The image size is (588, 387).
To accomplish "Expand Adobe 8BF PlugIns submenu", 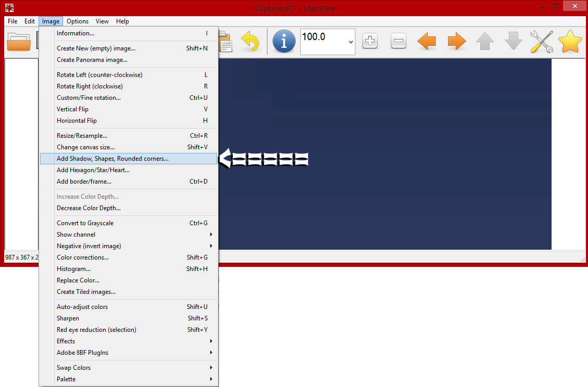I will coord(129,353).
